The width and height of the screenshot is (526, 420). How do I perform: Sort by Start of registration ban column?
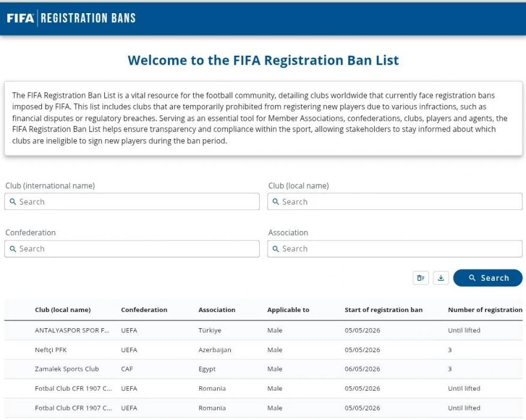[x=383, y=310]
